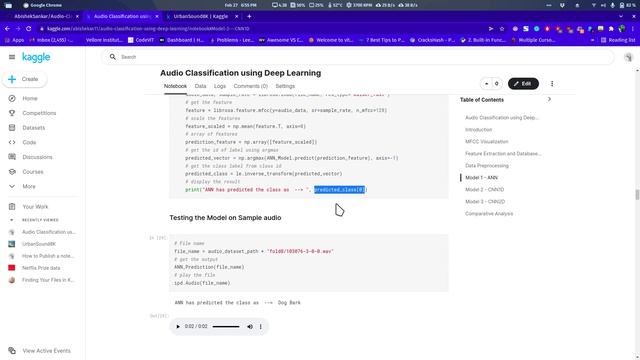Open Finding Your Files recent item
The image size is (640, 360).
[48, 280]
